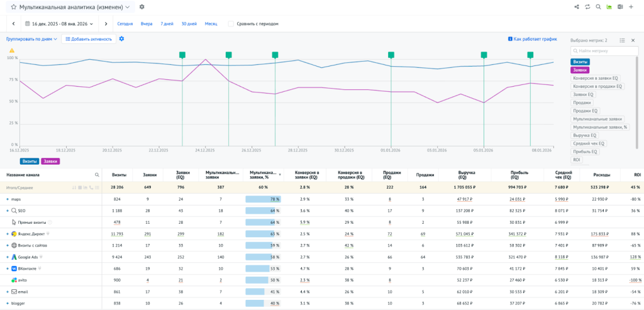
Task: Click the share icon in top toolbar
Action: point(577,7)
